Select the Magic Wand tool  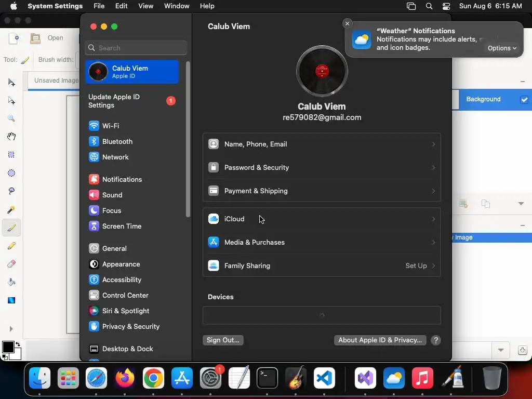click(x=11, y=210)
